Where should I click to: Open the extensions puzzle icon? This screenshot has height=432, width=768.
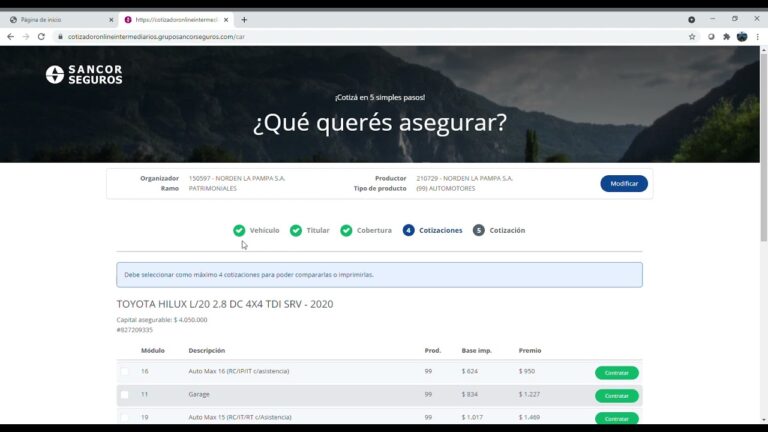[726, 37]
